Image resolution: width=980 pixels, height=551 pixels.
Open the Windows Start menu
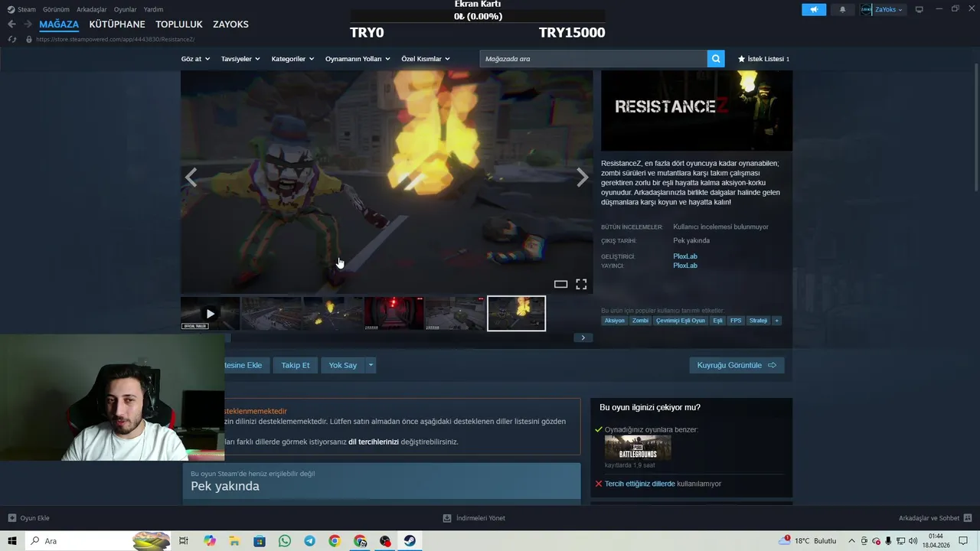pyautogui.click(x=11, y=541)
